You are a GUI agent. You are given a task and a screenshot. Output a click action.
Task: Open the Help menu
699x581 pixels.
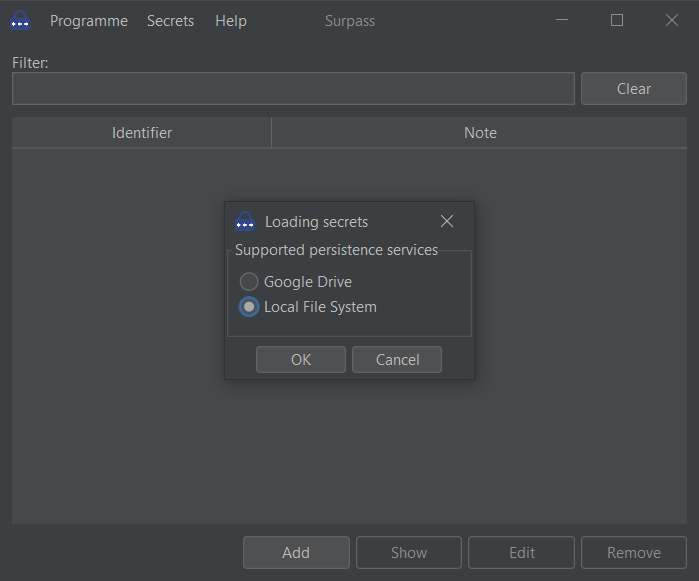tap(231, 21)
